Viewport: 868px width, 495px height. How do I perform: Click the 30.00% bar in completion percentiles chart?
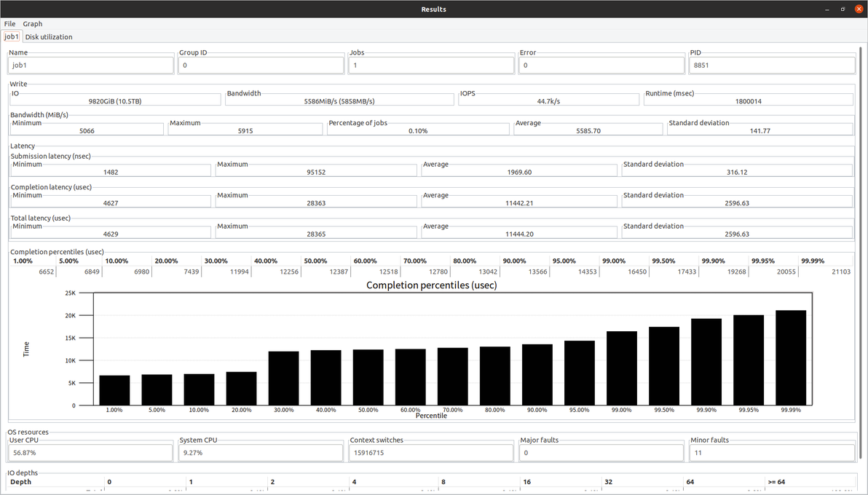[x=283, y=379]
